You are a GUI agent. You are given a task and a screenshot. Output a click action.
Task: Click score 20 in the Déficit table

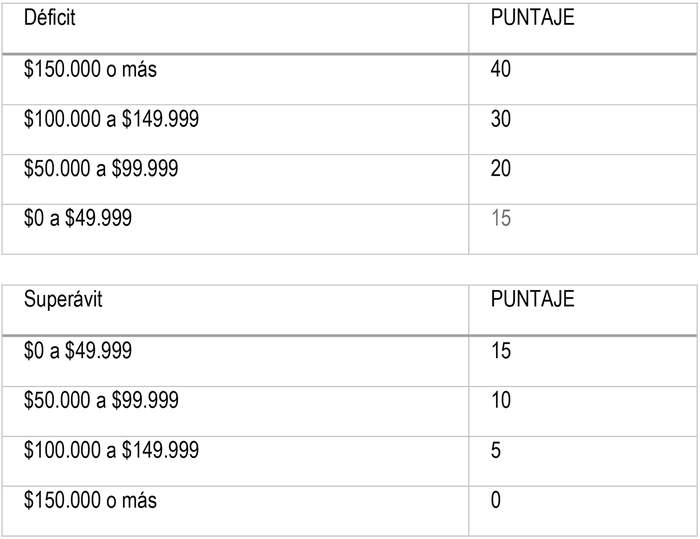click(501, 169)
